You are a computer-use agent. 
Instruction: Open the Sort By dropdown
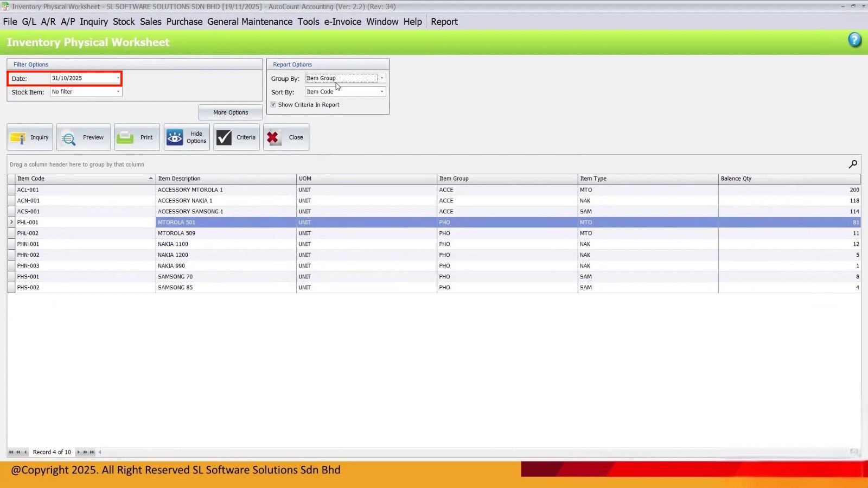[x=381, y=92]
